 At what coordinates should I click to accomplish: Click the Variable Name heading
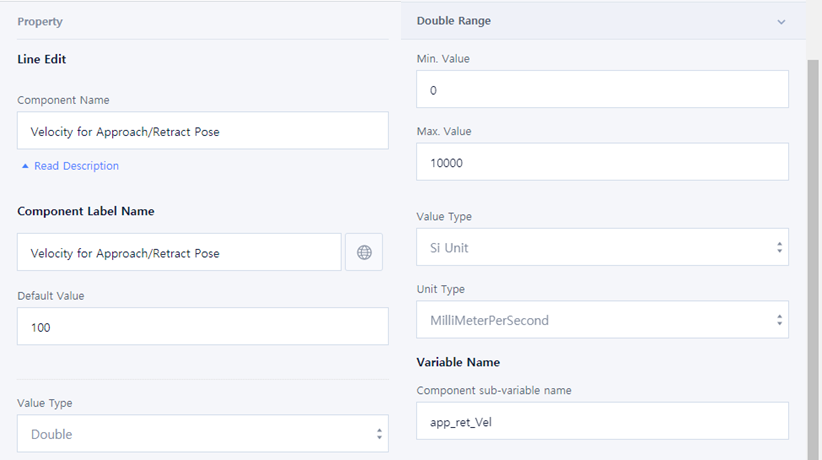458,362
